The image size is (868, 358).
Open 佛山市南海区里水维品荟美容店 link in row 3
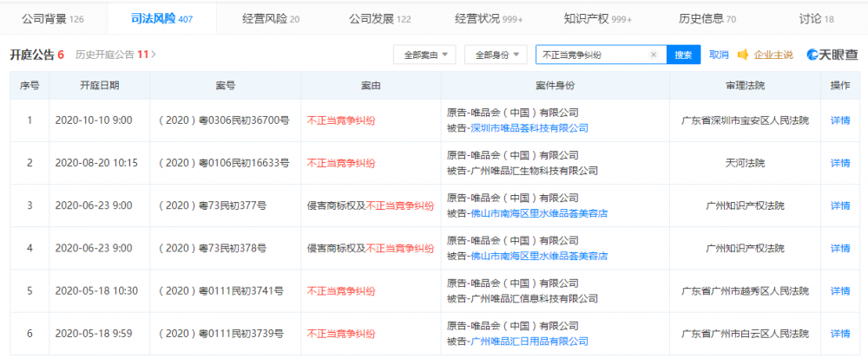tap(539, 213)
